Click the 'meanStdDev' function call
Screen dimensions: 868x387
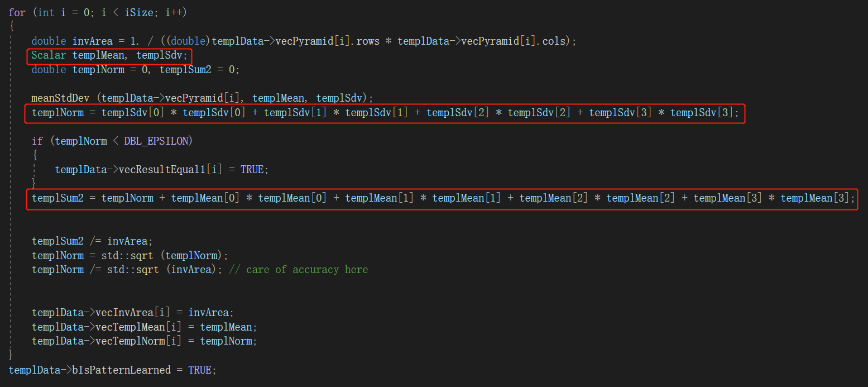tap(61, 98)
